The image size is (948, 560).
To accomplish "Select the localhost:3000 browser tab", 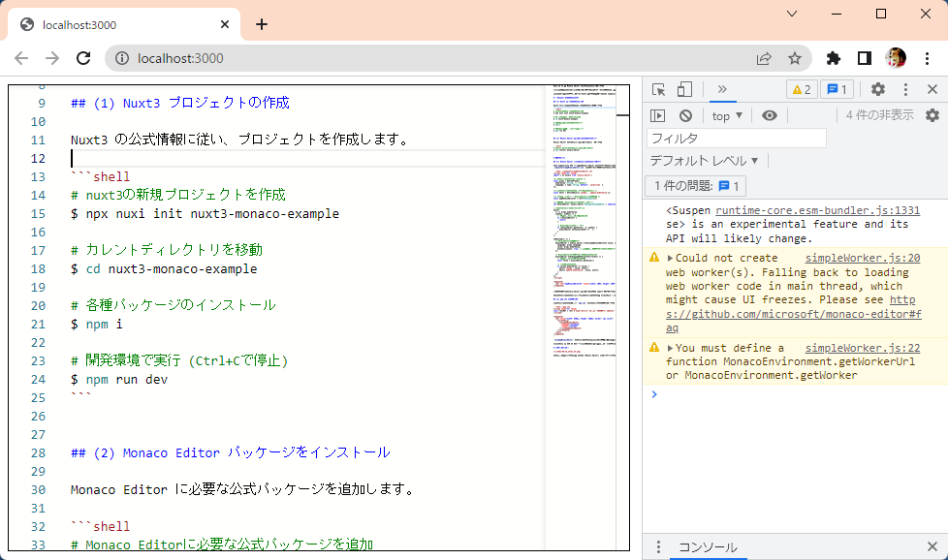I will [x=124, y=25].
